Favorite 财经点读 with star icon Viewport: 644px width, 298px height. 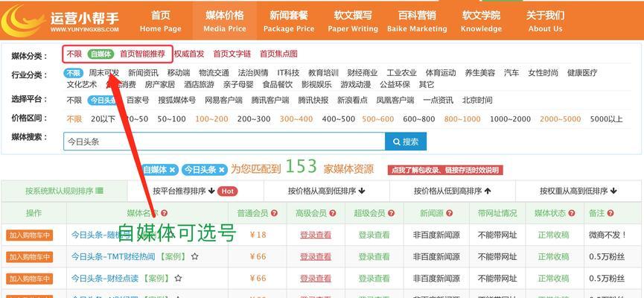[x=178, y=279]
